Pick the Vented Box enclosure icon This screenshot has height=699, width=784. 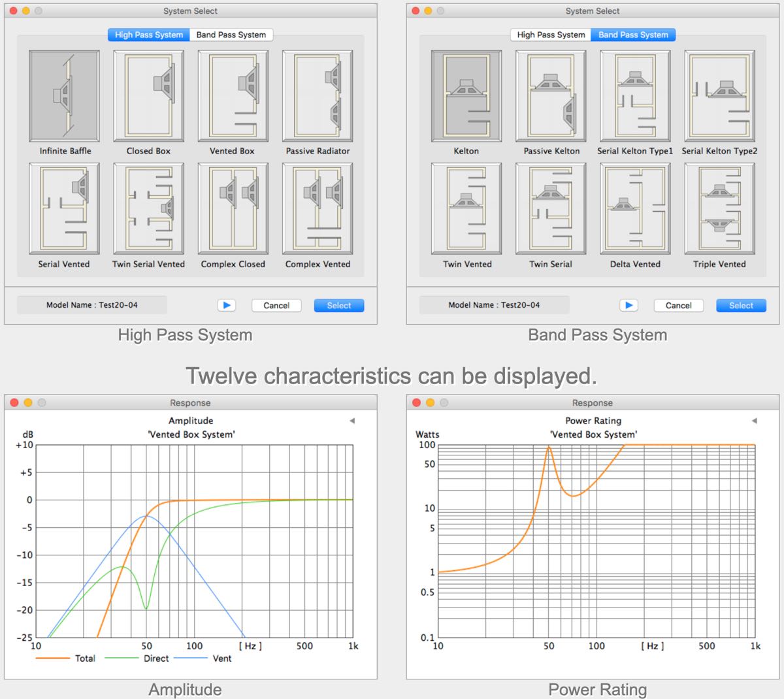tap(233, 95)
